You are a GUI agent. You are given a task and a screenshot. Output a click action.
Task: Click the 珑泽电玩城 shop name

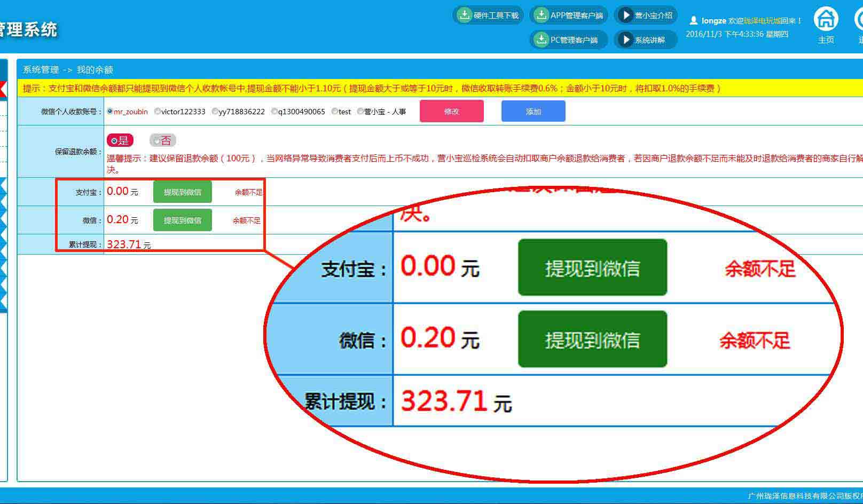click(x=762, y=21)
